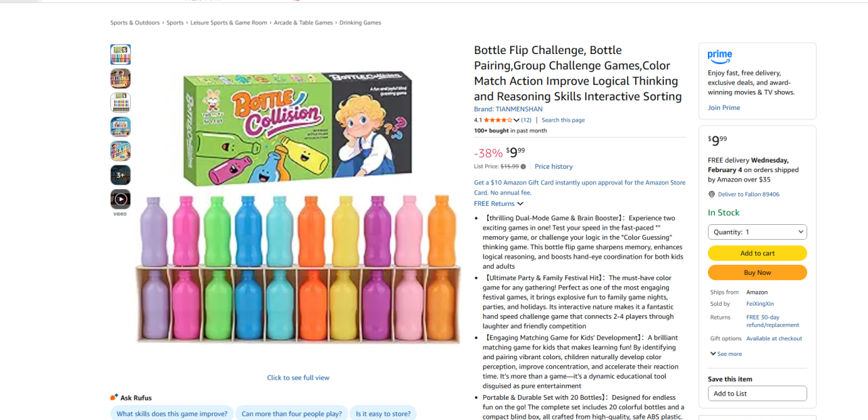Select the 3+ age thumbnail
Image resolution: width=868 pixels, height=420 pixels.
pyautogui.click(x=120, y=175)
